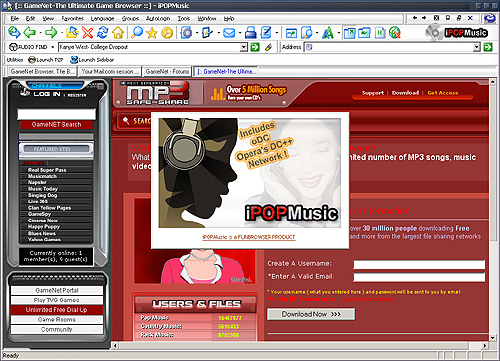Click the globe with red X icon
The image size is (500, 361).
(x=395, y=33)
